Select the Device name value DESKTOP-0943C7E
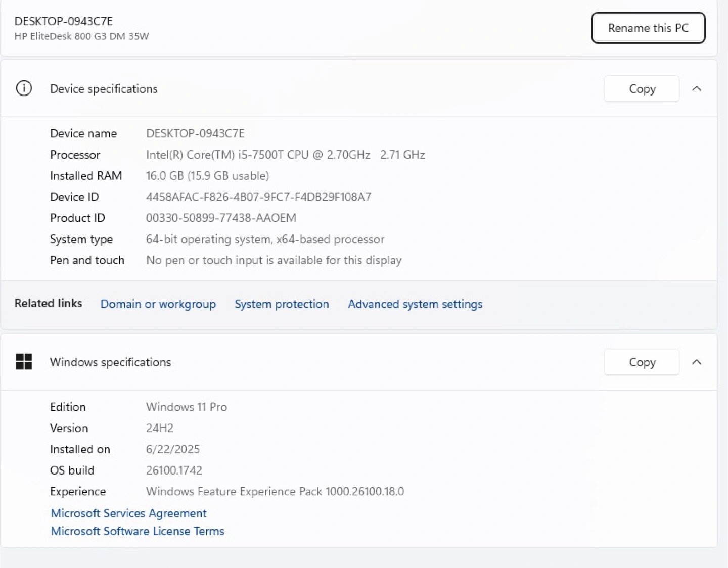 click(x=195, y=133)
